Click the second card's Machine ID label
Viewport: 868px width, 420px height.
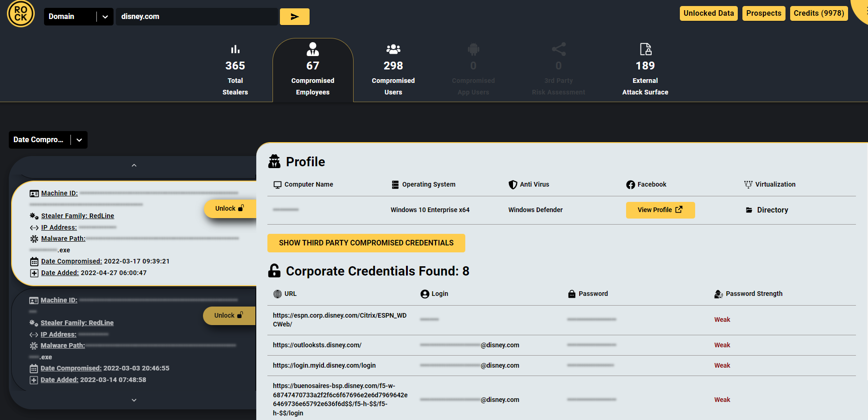tap(59, 301)
